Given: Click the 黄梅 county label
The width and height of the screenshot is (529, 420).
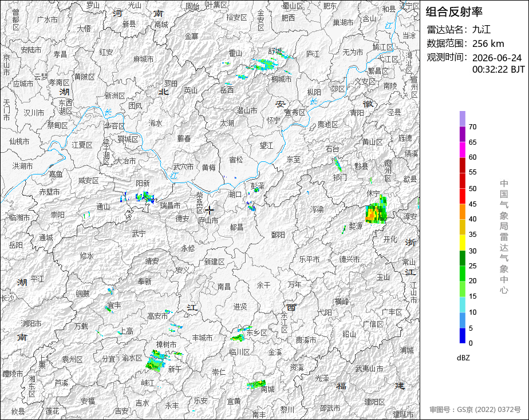Looking at the screenshot, I should (x=208, y=167).
